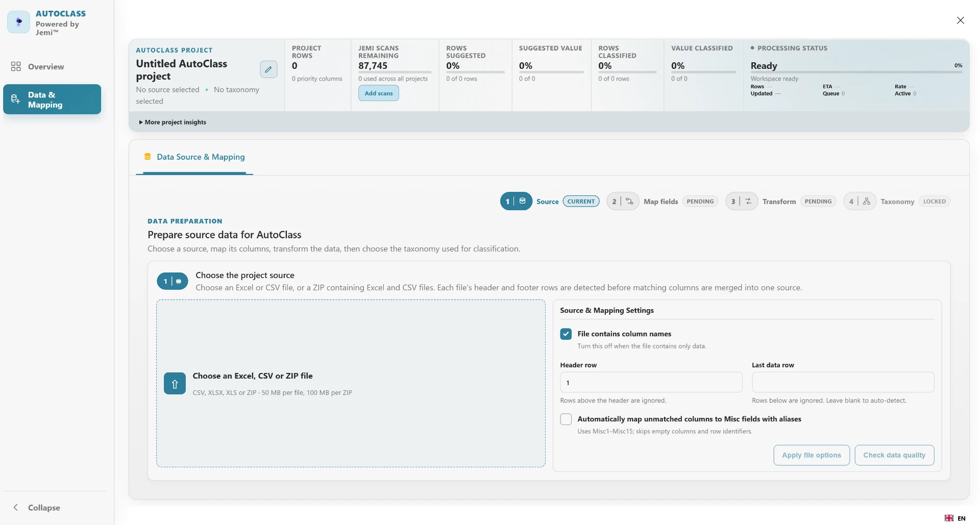Screen dimensions: 980x525
Task: Click the AutoClass logo icon
Action: click(x=19, y=22)
